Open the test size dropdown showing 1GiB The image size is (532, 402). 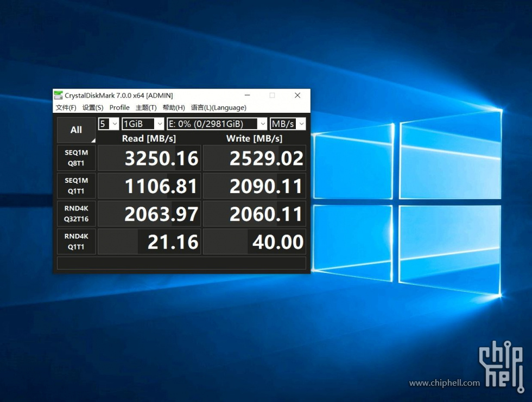[x=143, y=124]
